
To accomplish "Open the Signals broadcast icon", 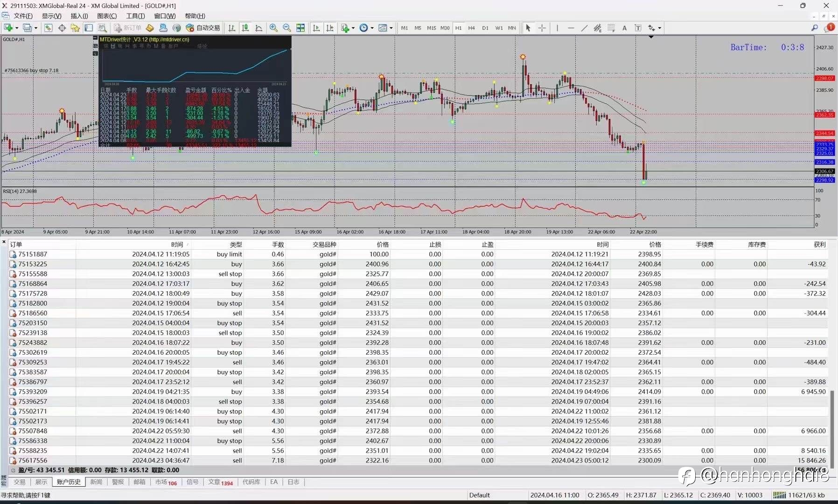I will (x=176, y=28).
